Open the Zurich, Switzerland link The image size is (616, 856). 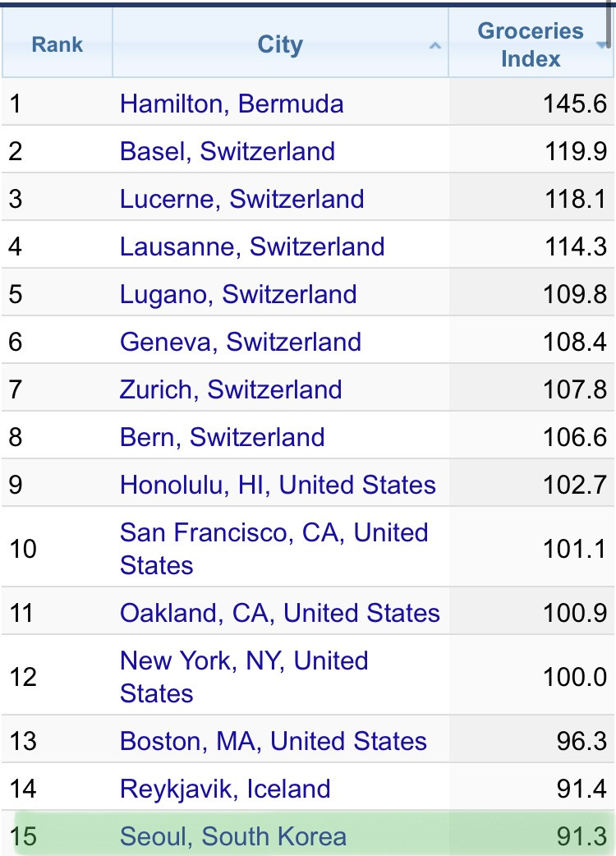231,389
